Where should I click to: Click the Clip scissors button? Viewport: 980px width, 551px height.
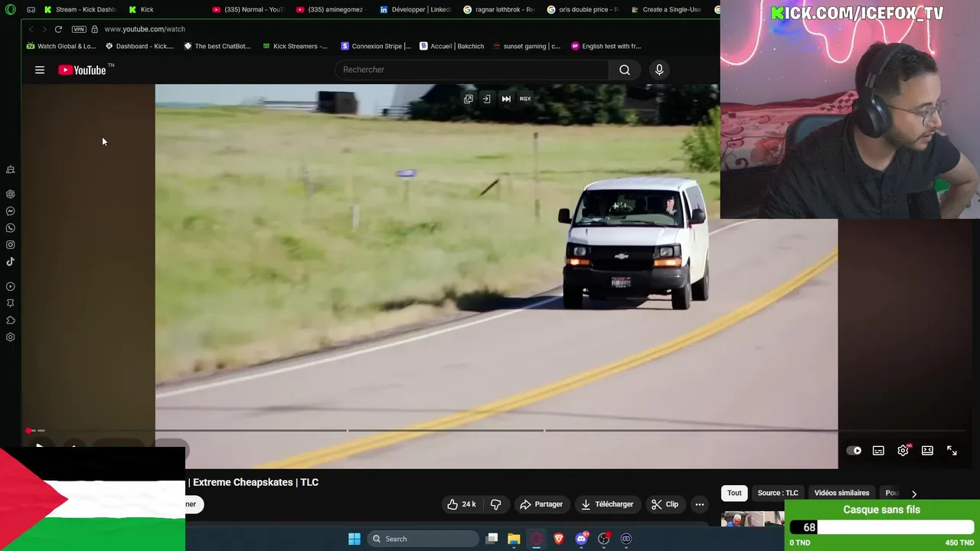pyautogui.click(x=665, y=504)
